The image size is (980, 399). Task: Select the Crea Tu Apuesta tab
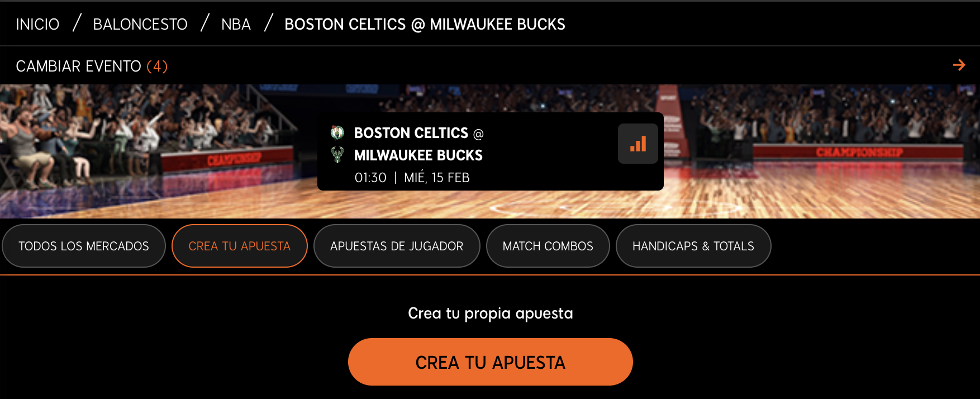240,246
